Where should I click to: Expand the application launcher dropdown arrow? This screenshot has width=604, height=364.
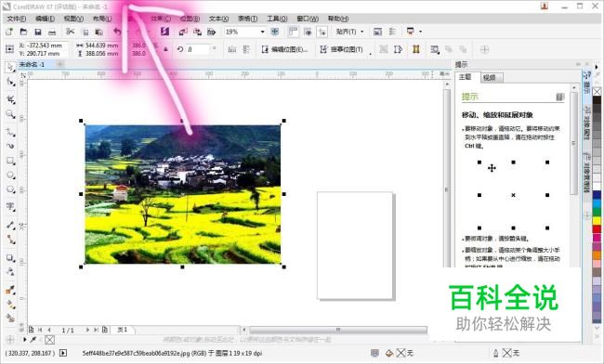pos(420,32)
